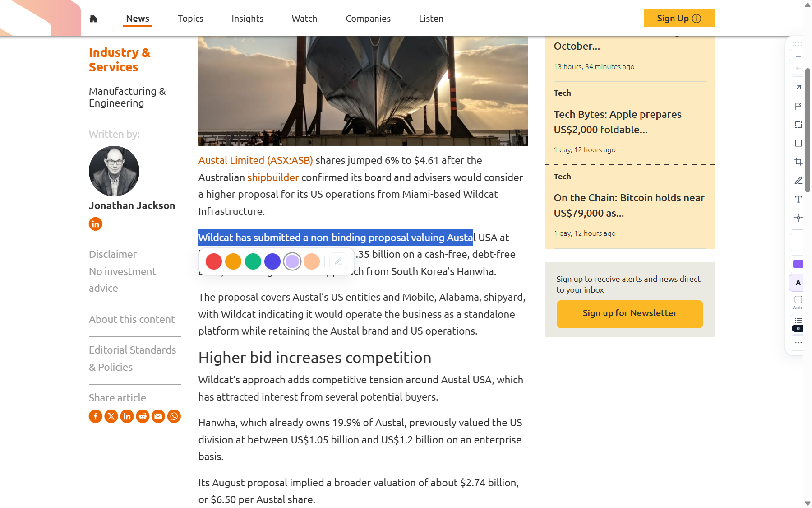812x508 pixels.
Task: Open Manufacturing & Engineering link
Action: (127, 97)
